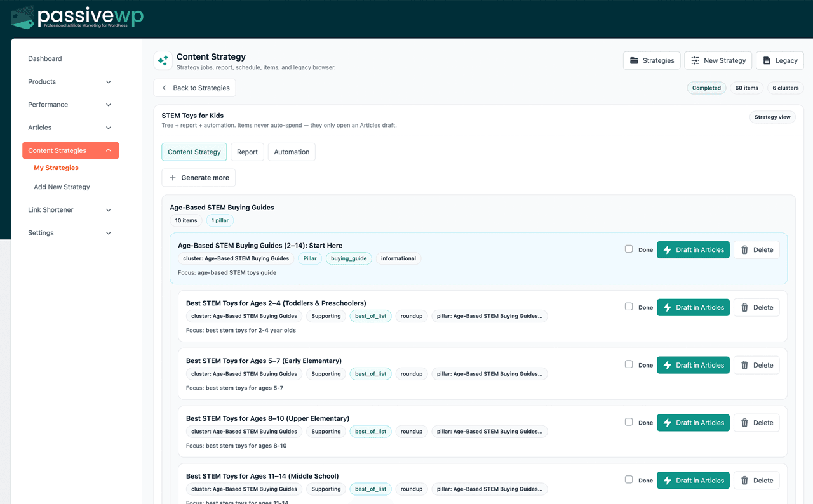Switch to the Automation tab
This screenshot has width=813, height=504.
click(x=291, y=152)
